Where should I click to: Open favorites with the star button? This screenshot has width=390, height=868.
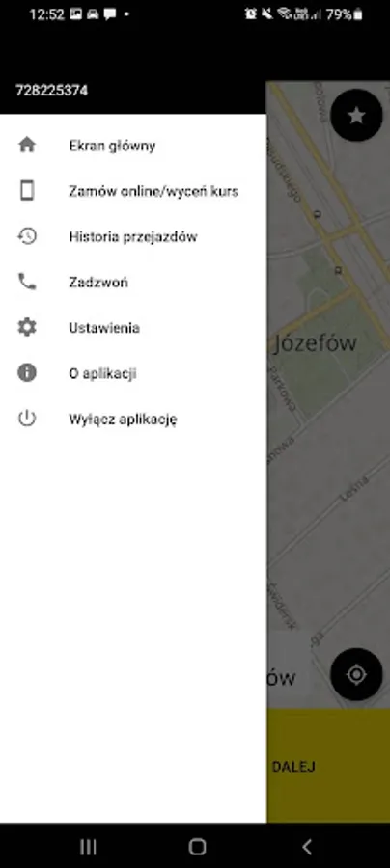[356, 115]
